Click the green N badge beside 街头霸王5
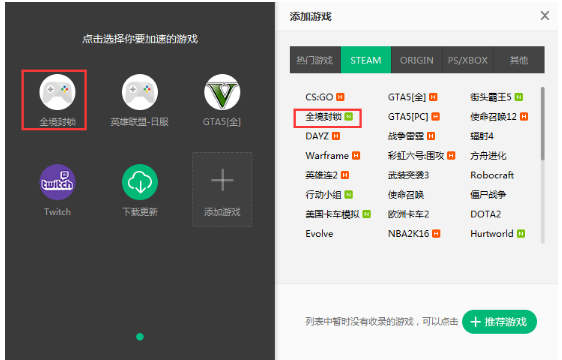 click(x=519, y=97)
